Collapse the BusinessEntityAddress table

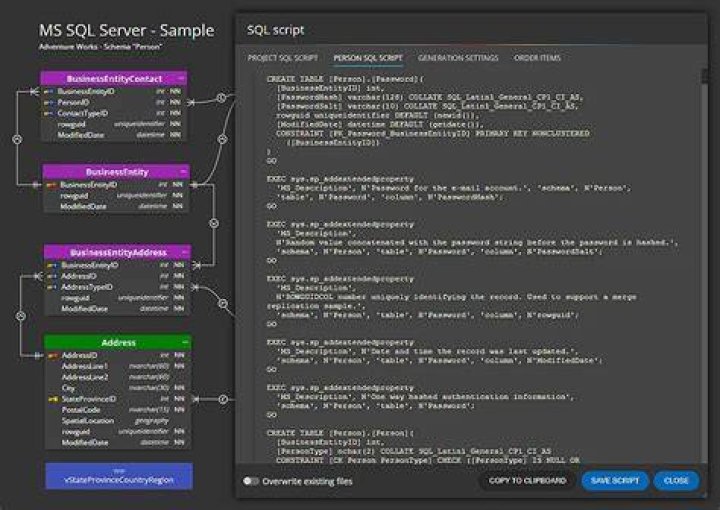(185, 252)
